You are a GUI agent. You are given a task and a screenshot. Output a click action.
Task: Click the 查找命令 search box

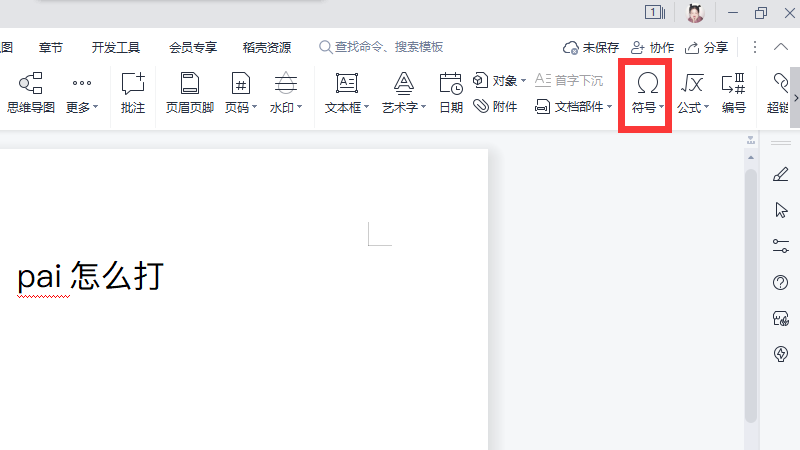[x=388, y=47]
